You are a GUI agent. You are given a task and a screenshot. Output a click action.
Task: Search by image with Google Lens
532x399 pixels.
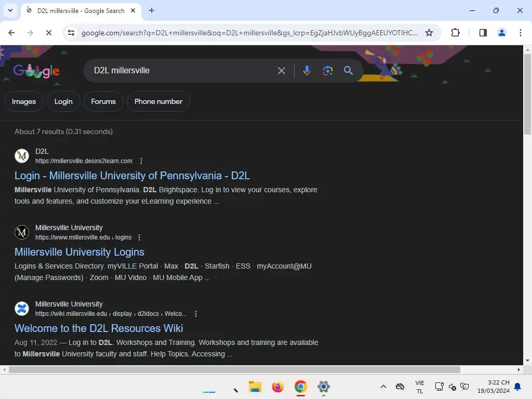[x=327, y=71]
